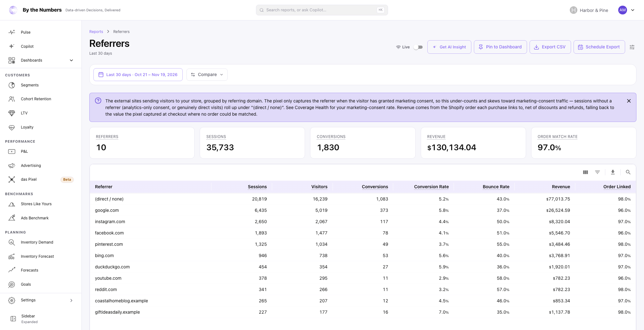Sort table by Sessions column header
644x330 pixels.
[257, 187]
